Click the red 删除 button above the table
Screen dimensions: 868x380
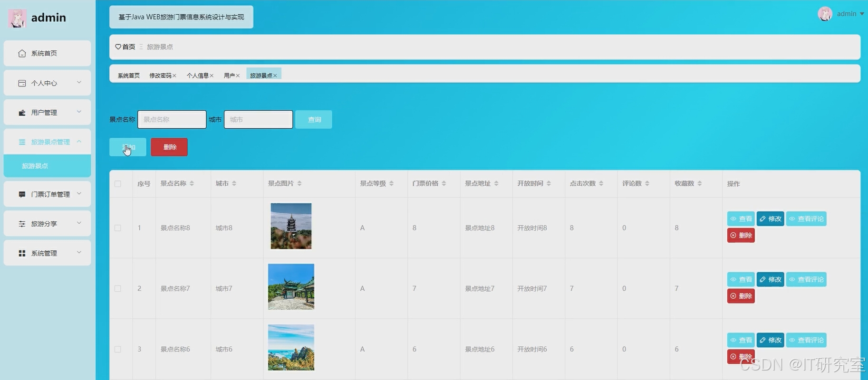[x=169, y=147]
